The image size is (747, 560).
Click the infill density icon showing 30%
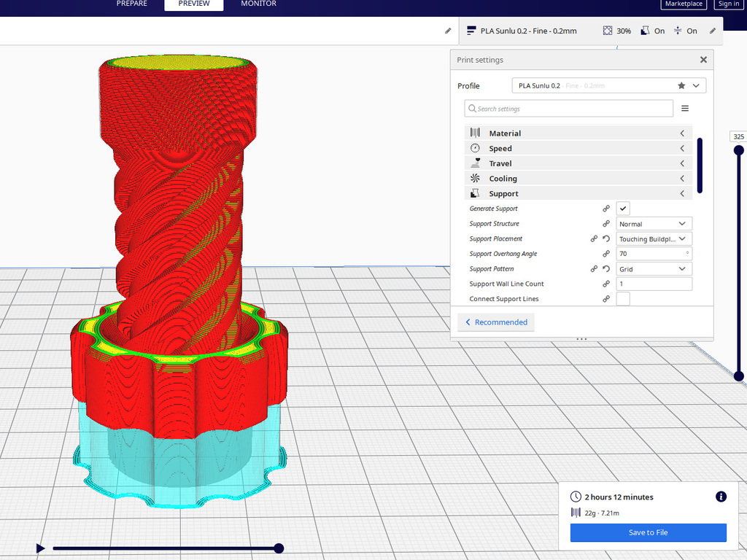[607, 31]
